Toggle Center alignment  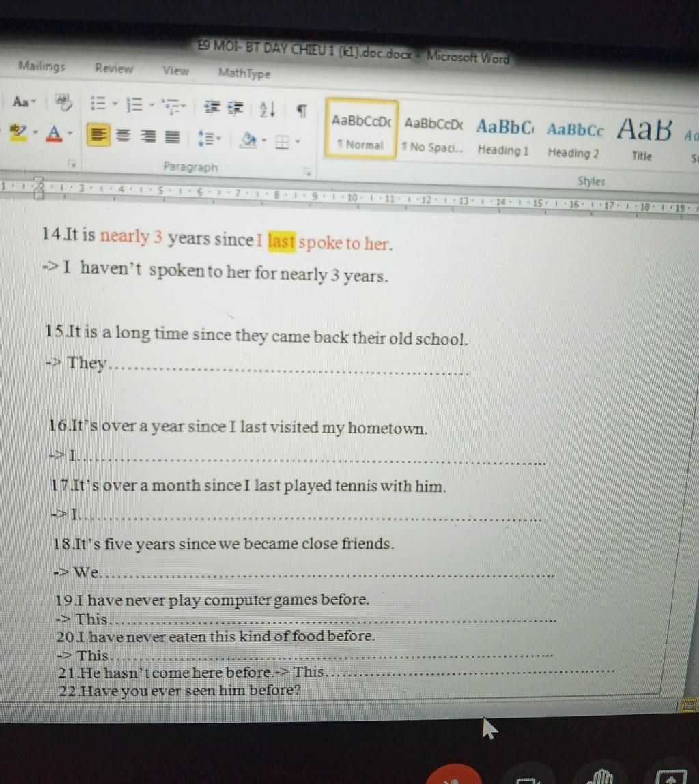click(124, 136)
